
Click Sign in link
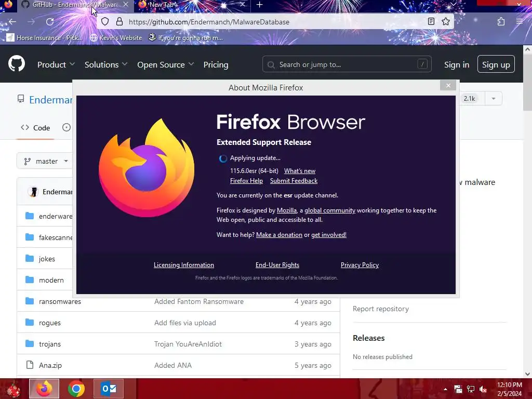(x=457, y=64)
